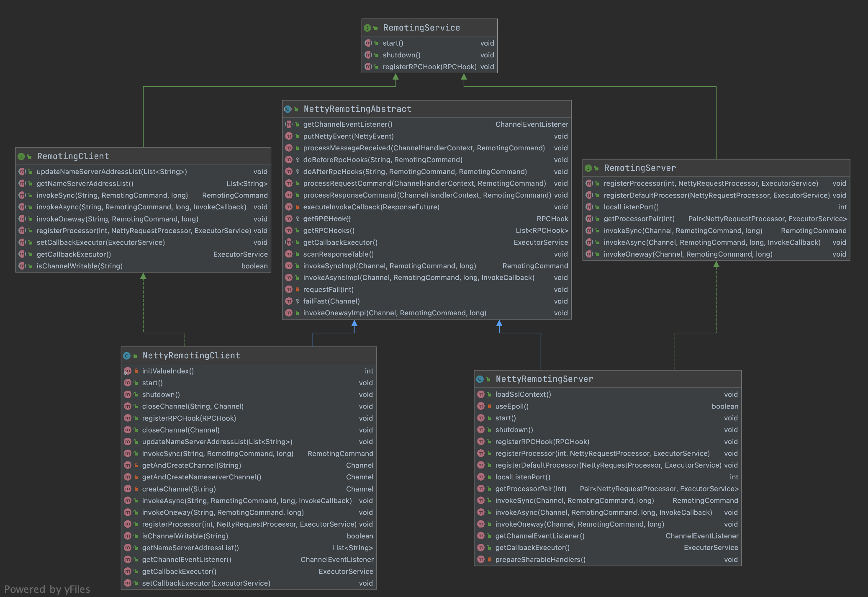The width and height of the screenshot is (868, 597).
Task: Click the protected key icon beside failFast(Channel)
Action: pyautogui.click(x=297, y=301)
